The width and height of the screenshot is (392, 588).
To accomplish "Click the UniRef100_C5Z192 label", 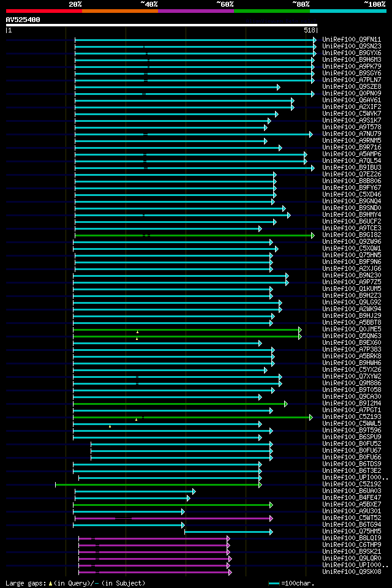I will pyautogui.click(x=352, y=485).
